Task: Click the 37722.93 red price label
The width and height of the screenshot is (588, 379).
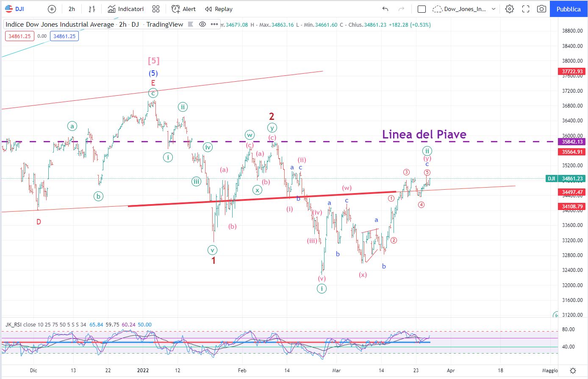Action: pos(572,72)
